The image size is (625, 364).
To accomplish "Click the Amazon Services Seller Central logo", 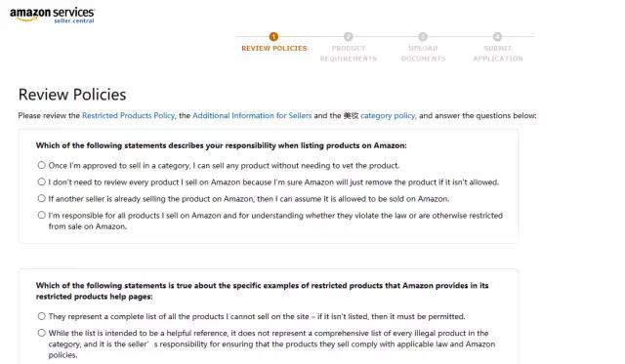I will [52, 16].
